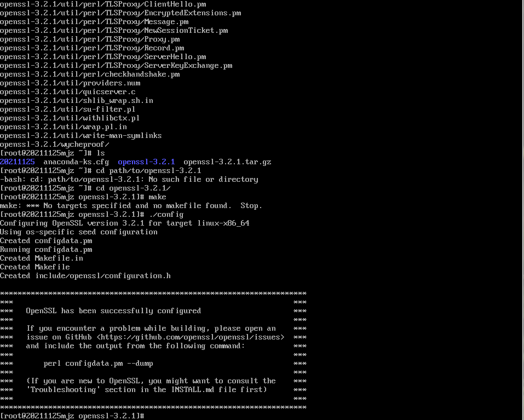
Task: Click the util/quicserver.c line
Action: tap(68, 92)
